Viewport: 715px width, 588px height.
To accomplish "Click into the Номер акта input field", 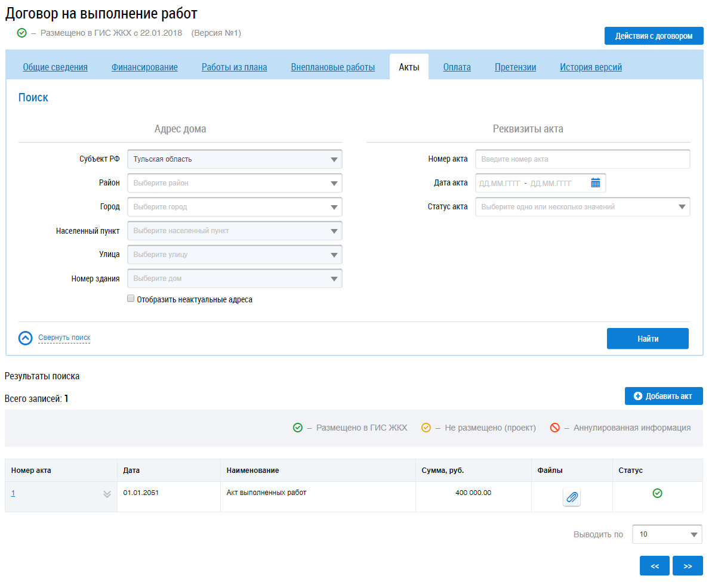I will coord(582,159).
